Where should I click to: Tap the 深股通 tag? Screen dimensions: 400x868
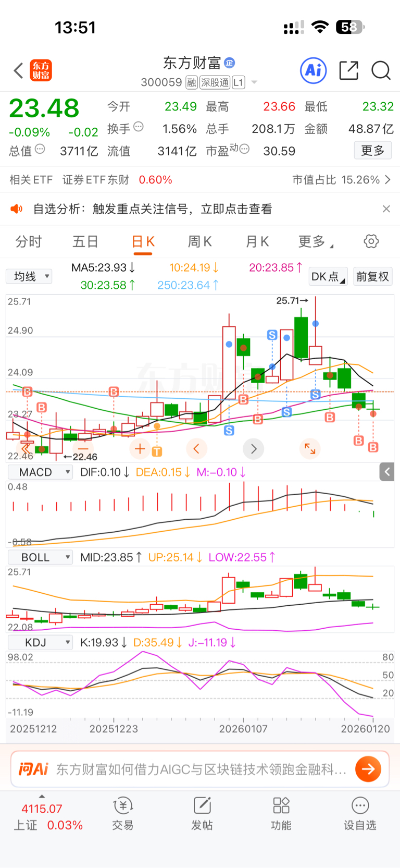215,82
